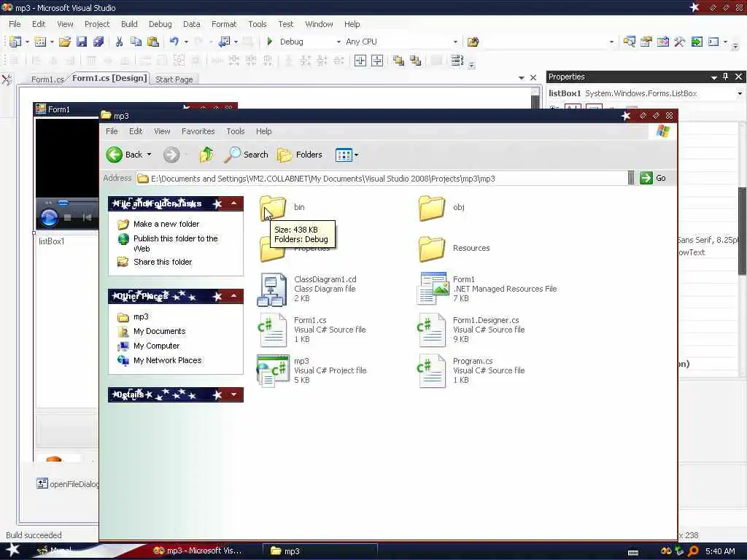Collapse the Other Places panel
Screen dimensions: 747x560
point(234,296)
